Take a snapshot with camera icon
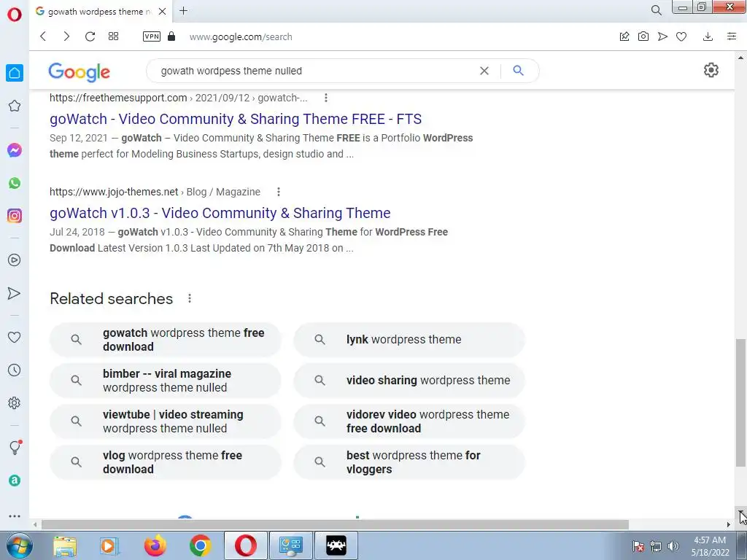Screen dimensions: 747x560 pyautogui.click(x=643, y=36)
